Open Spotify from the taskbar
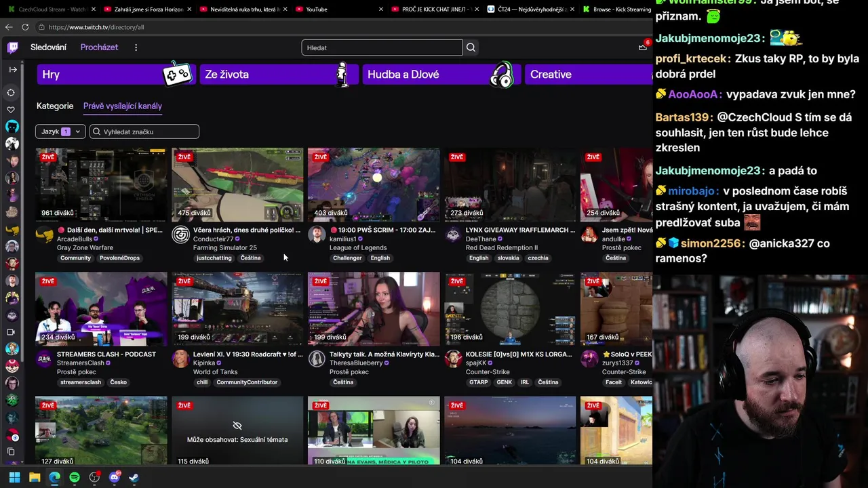868x488 pixels. pyautogui.click(x=75, y=477)
